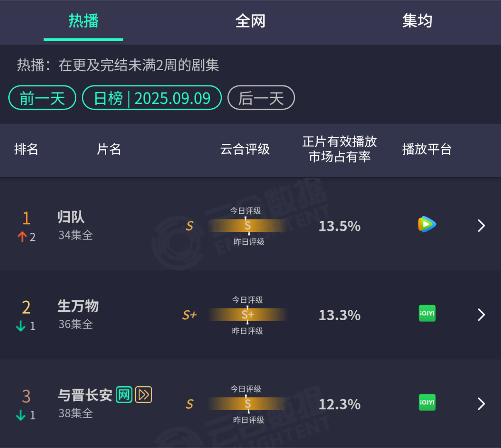Screen dimensions: 501x448
Task: Open the 生万物 row's right chevron
Action: click(x=481, y=315)
